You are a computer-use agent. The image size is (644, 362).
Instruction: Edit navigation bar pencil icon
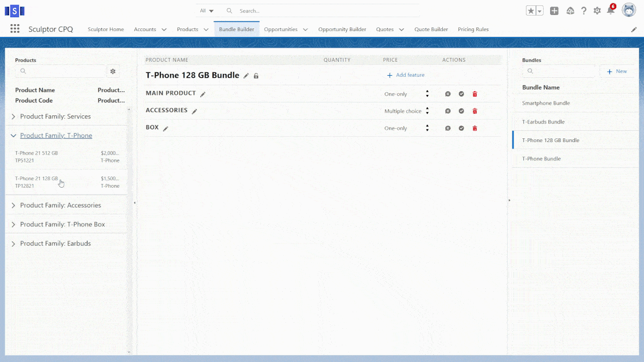(x=634, y=29)
